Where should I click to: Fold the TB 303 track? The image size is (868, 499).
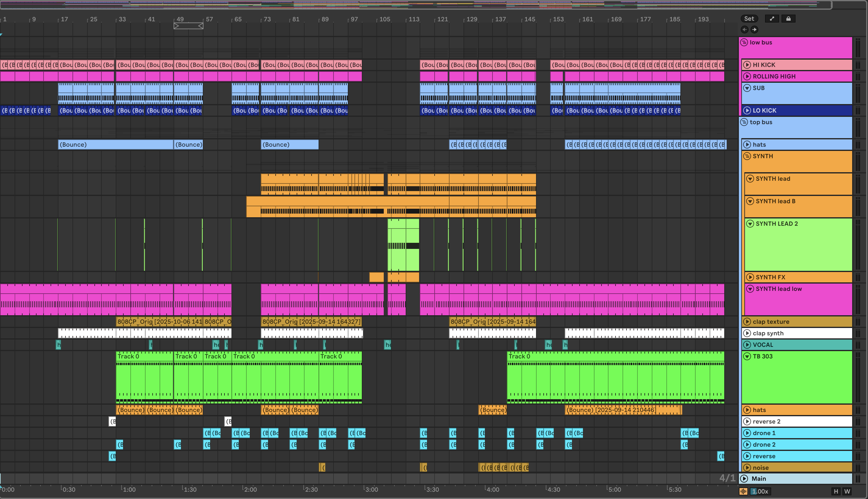747,356
